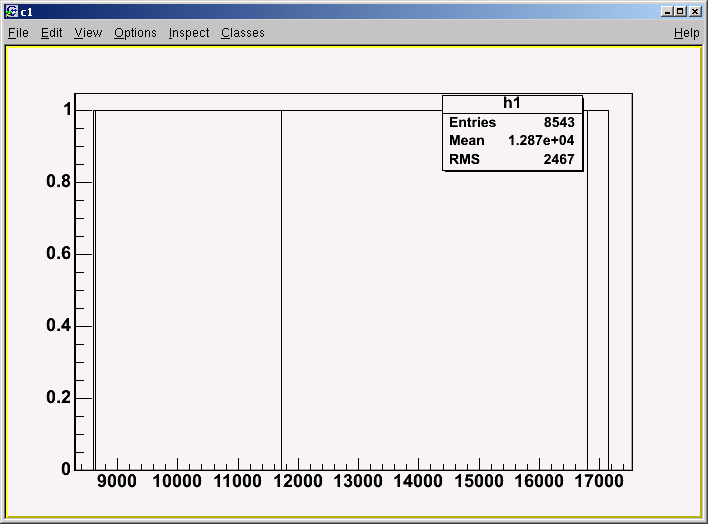Click the y-axis label 1
This screenshot has width=708, height=524.
tap(68, 109)
